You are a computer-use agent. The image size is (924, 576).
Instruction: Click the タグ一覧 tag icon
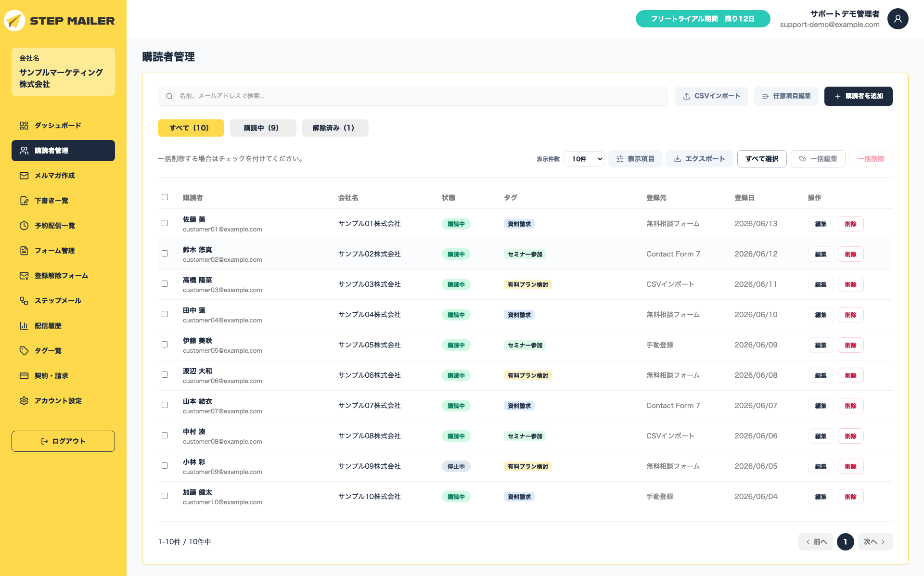[x=24, y=351]
